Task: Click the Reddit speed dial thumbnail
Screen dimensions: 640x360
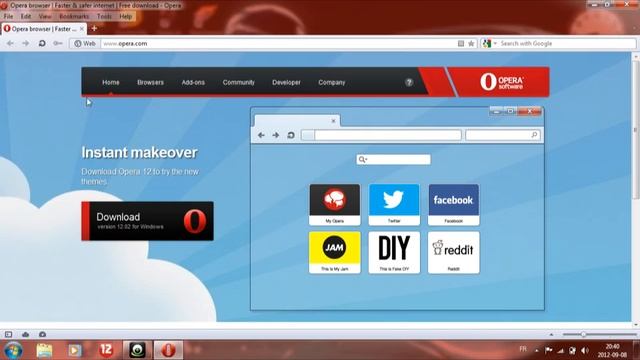Action: 453,252
